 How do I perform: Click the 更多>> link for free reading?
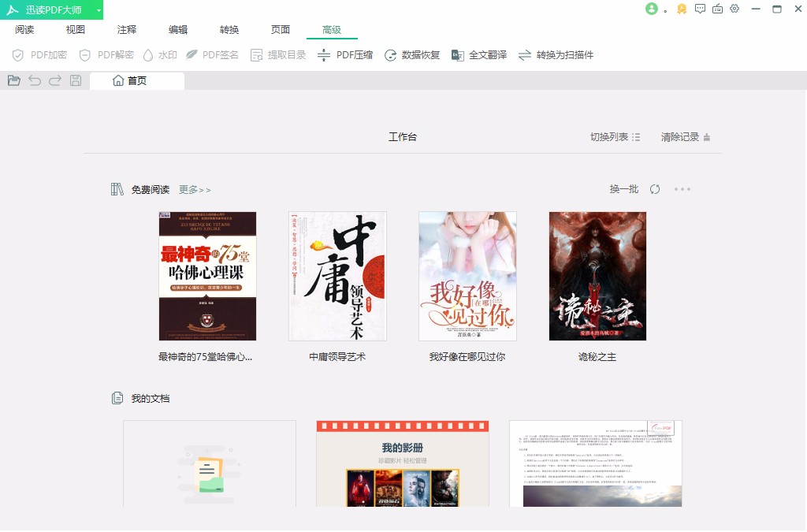pos(196,190)
